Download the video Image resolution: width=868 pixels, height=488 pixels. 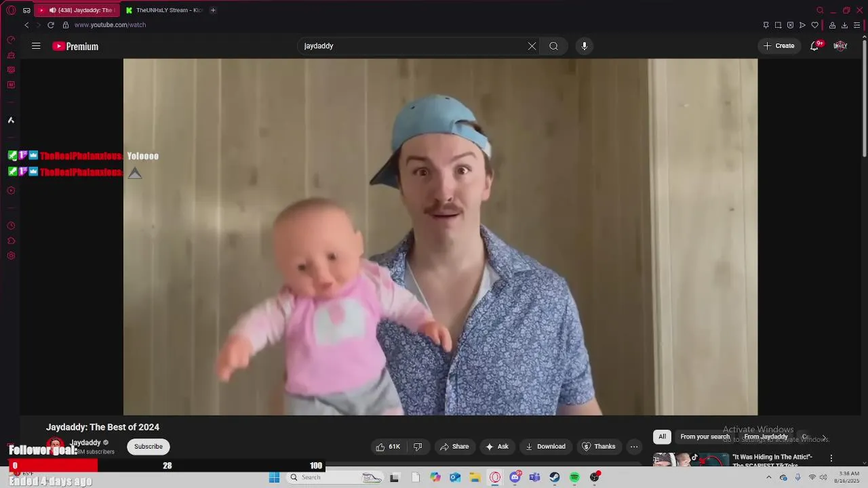[545, 447]
